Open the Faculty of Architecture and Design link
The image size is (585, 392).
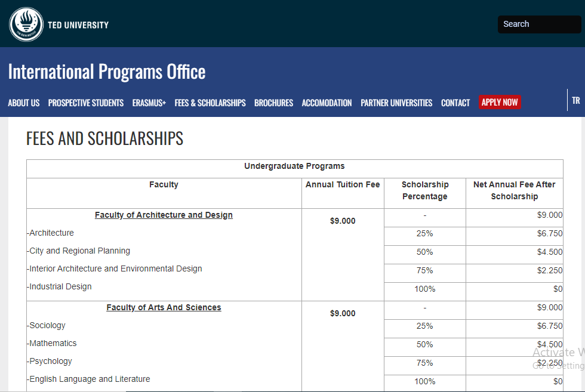(164, 215)
